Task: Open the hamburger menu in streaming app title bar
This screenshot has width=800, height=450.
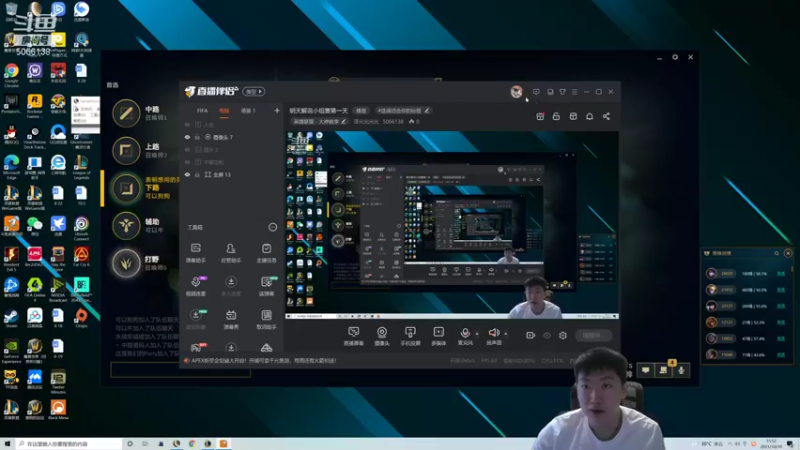Action: click(574, 92)
